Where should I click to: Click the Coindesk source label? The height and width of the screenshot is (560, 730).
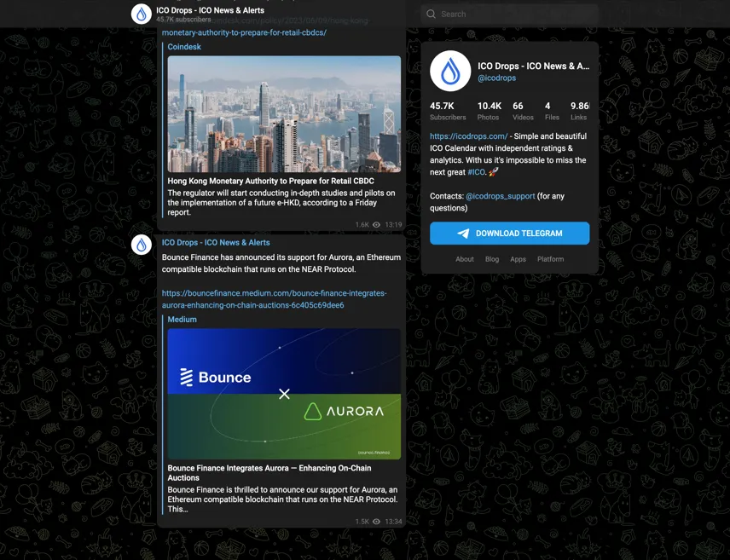184,47
